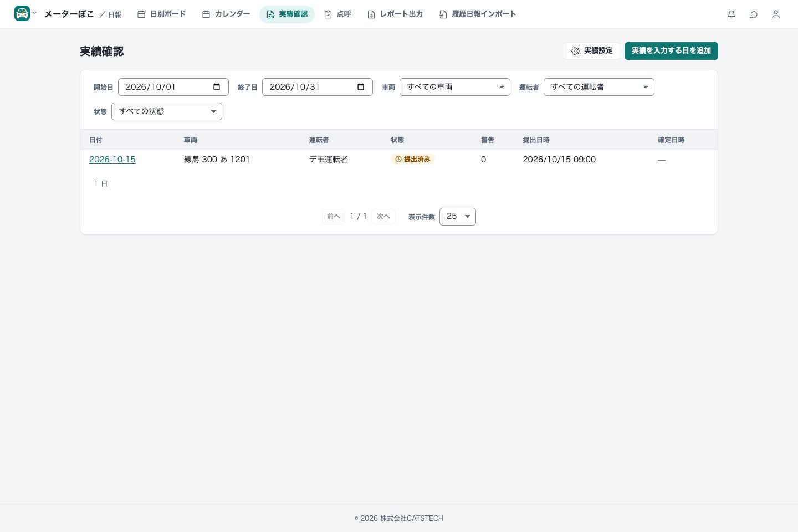This screenshot has height=532, width=798.
Task: Select the 実績確認 tab
Action: (x=287, y=14)
